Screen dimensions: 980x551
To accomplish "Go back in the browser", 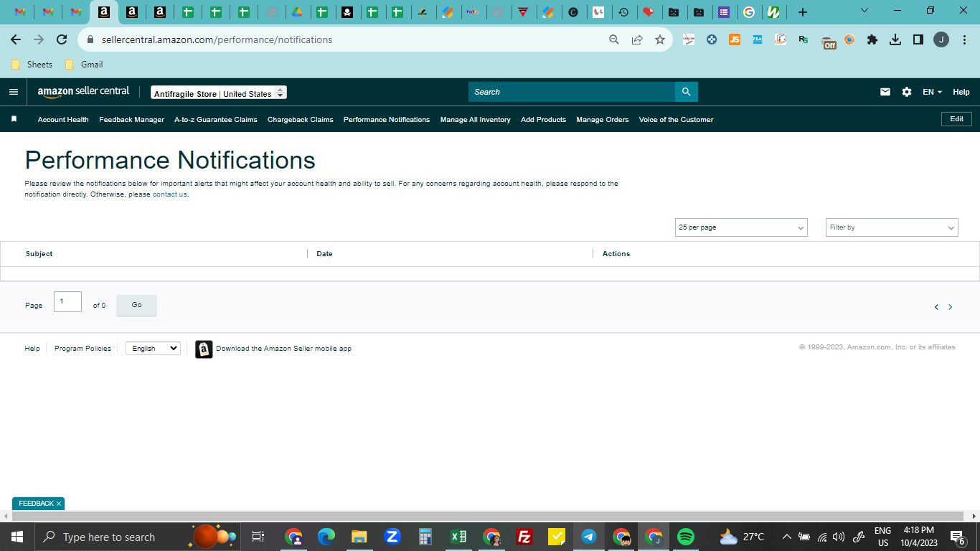I will point(16,39).
